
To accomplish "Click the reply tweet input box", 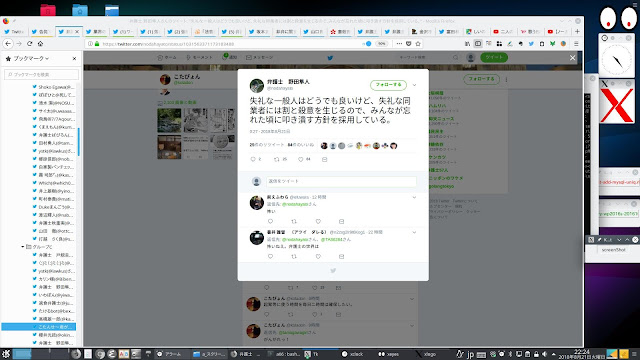I will pos(341,181).
